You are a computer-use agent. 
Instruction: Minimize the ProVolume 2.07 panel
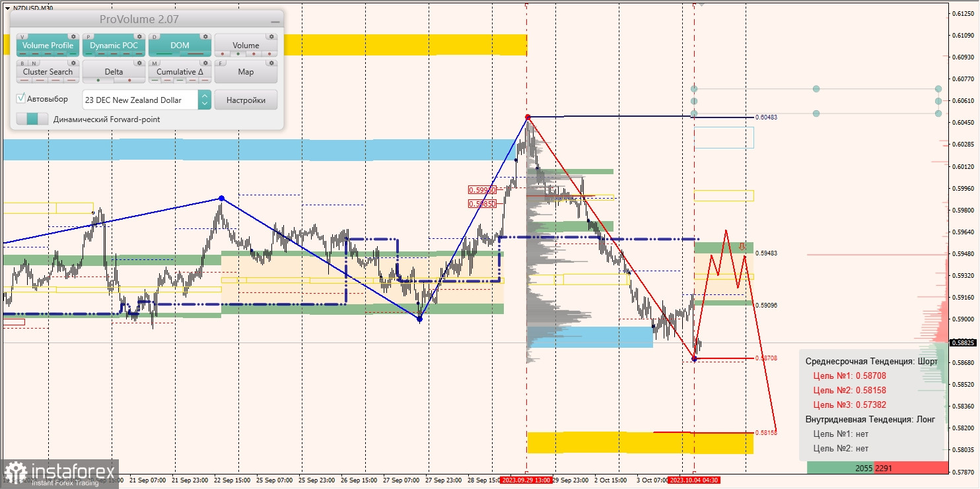tap(275, 22)
